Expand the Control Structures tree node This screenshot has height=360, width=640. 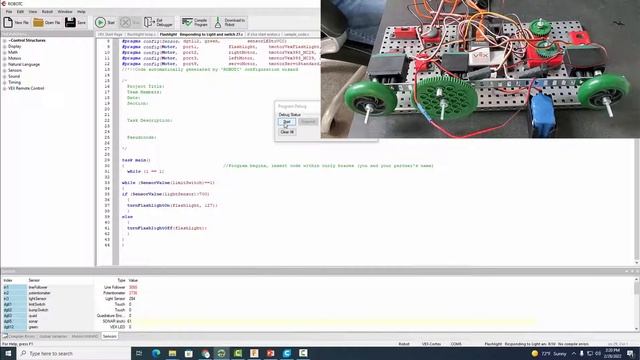tap(4, 40)
